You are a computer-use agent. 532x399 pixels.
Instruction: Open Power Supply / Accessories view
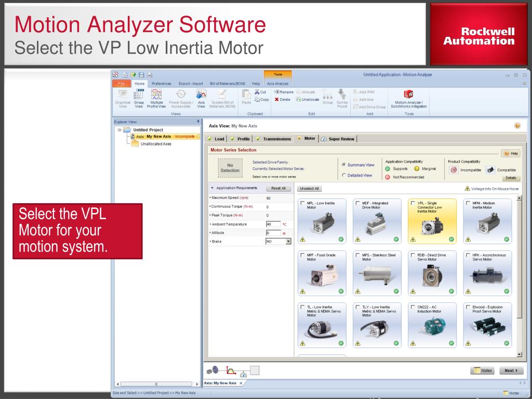point(181,99)
